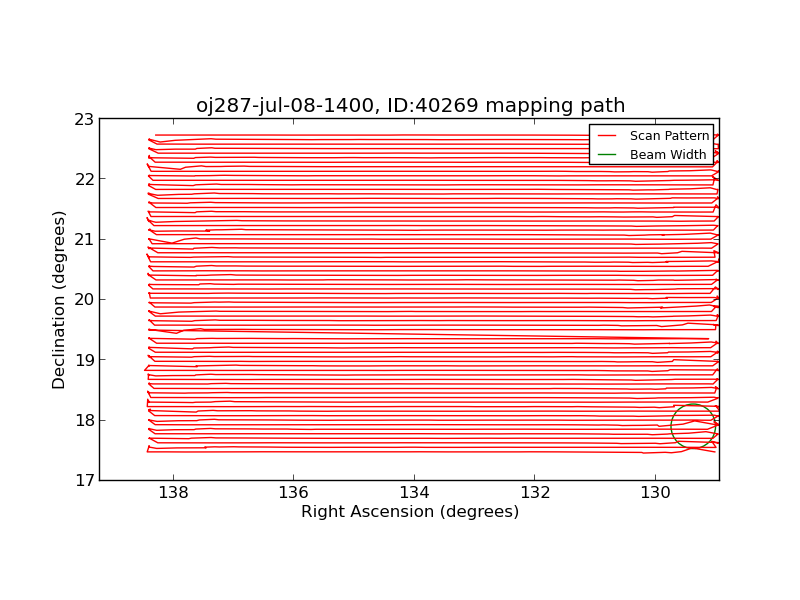Screen dimensions: 800x600
Task: Click the x-axis tick label 132
Action: pyautogui.click(x=535, y=493)
